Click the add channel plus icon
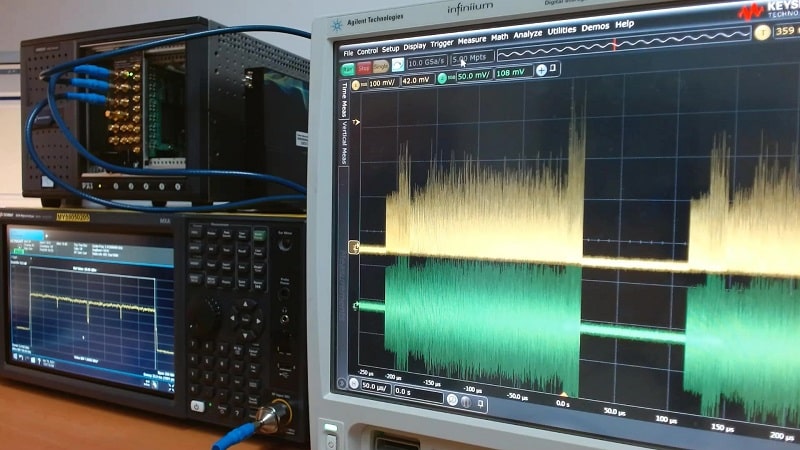Screen dimensions: 800x450 pos(542,71)
